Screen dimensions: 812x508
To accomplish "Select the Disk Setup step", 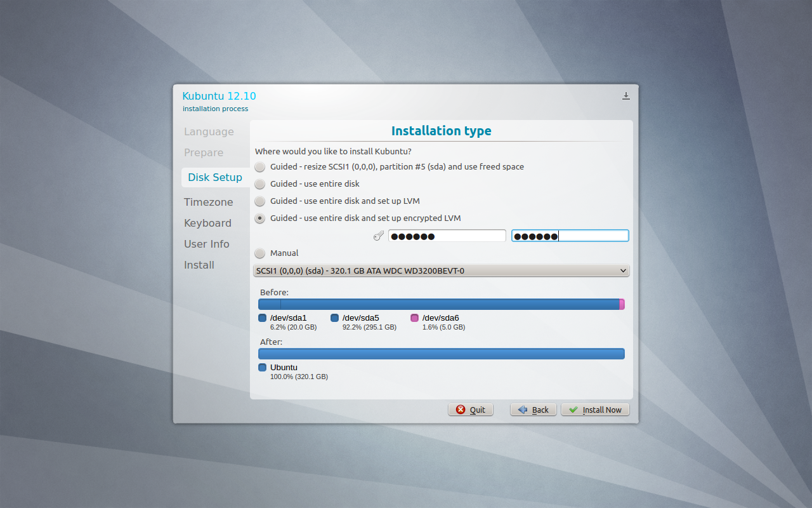I will (215, 177).
